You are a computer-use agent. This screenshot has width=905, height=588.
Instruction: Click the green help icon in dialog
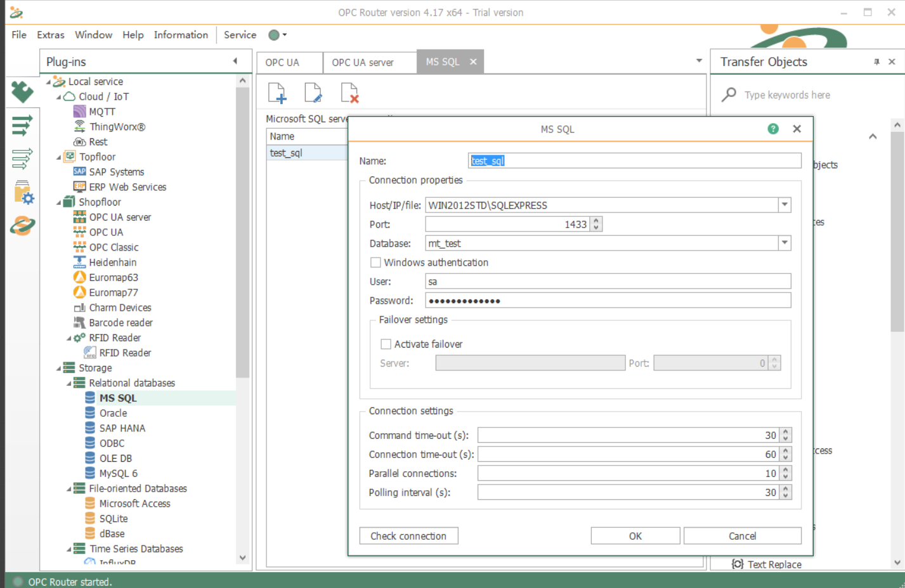click(x=772, y=129)
